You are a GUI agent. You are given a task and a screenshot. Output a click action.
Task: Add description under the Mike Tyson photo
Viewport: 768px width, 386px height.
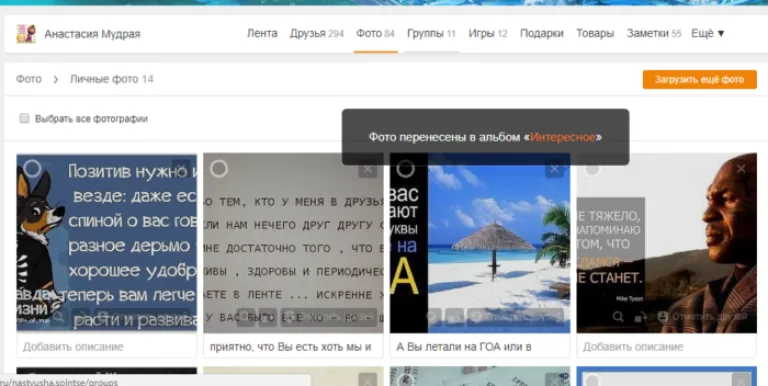coord(667,347)
